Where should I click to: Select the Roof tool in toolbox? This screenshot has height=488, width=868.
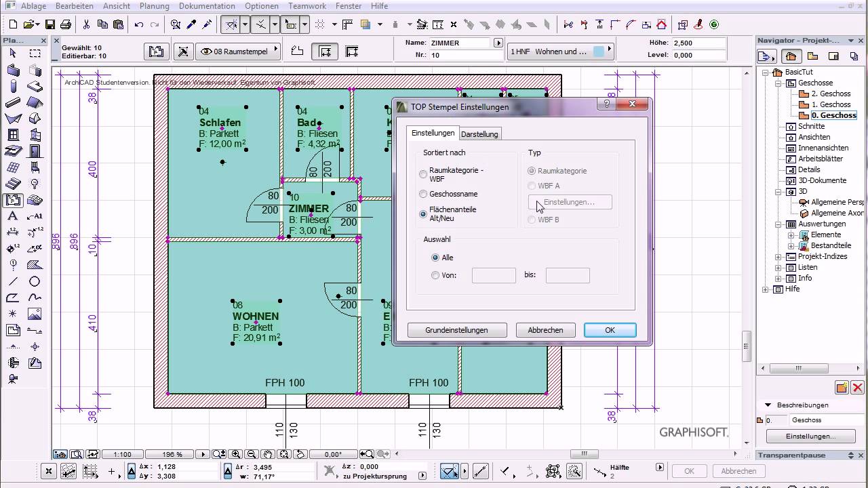(x=35, y=103)
